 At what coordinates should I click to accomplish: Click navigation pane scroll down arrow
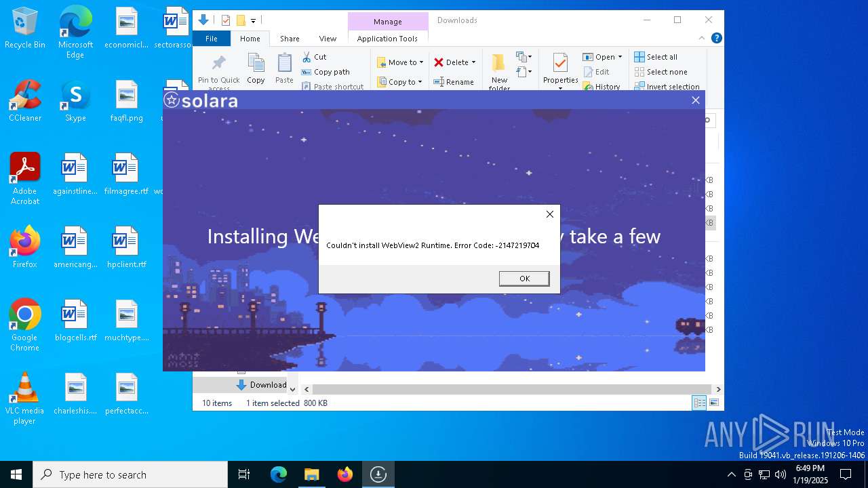click(292, 389)
